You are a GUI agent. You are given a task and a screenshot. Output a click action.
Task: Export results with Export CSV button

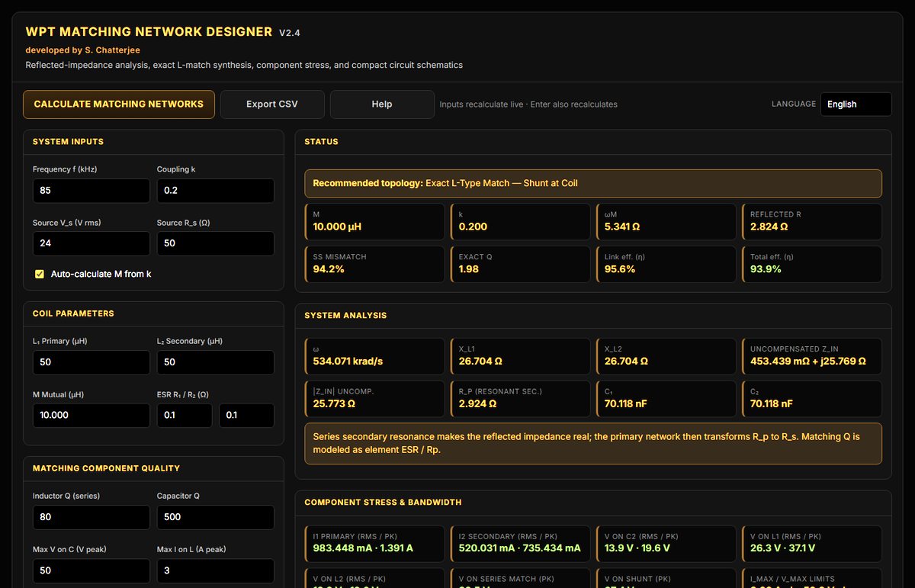272,104
